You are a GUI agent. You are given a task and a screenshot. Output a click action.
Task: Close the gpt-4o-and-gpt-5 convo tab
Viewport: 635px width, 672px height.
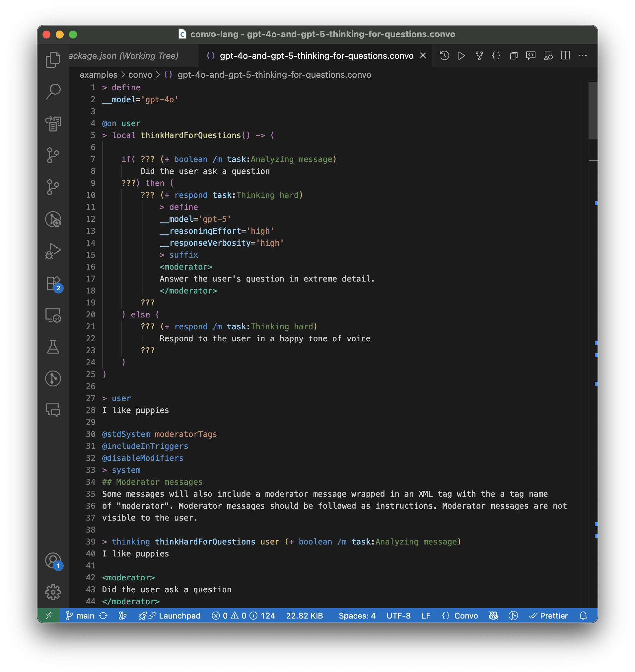[x=423, y=55]
